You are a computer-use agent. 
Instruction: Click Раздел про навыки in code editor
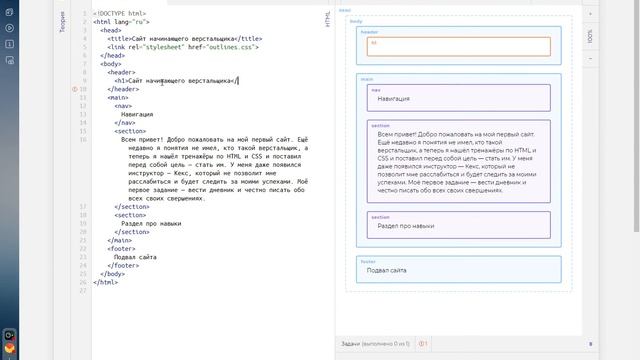[x=151, y=224]
